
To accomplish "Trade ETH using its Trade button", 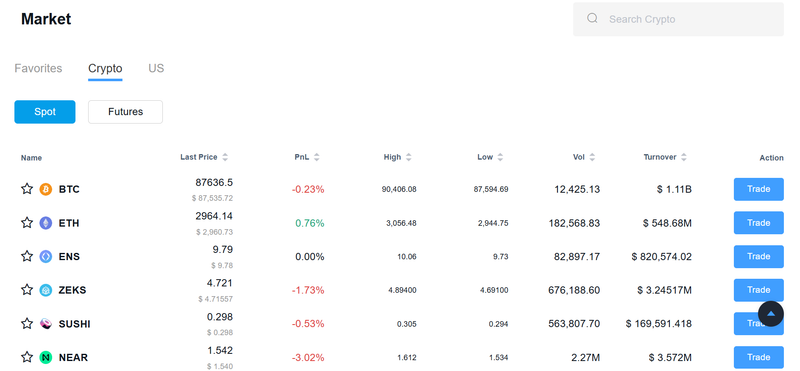I will [759, 223].
